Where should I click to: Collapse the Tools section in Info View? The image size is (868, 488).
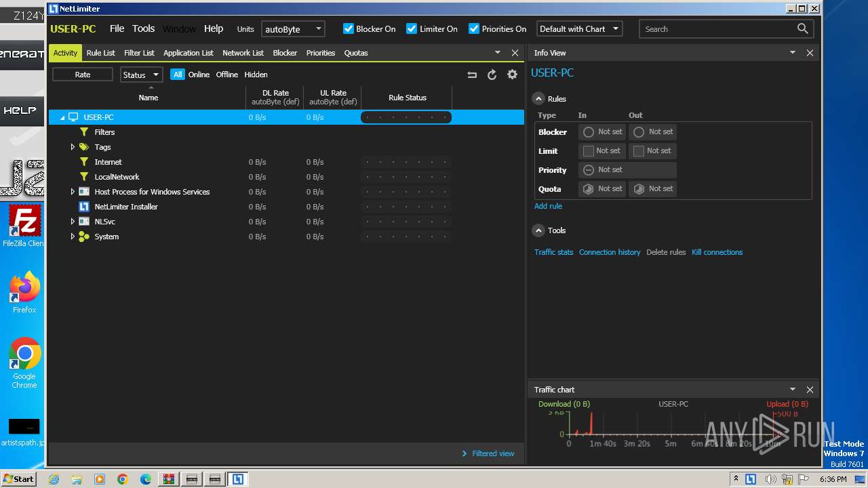(538, 230)
